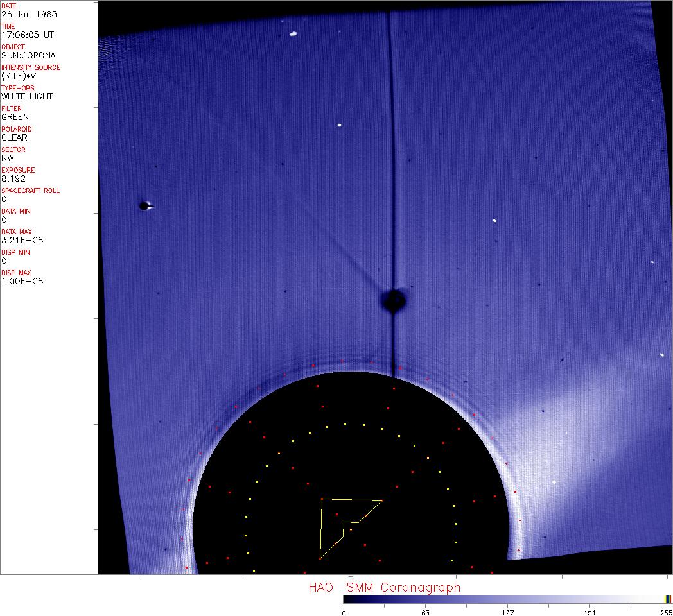Viewport: 673px width, 616px height.
Task: Click the OBJECT label
Action: point(13,47)
